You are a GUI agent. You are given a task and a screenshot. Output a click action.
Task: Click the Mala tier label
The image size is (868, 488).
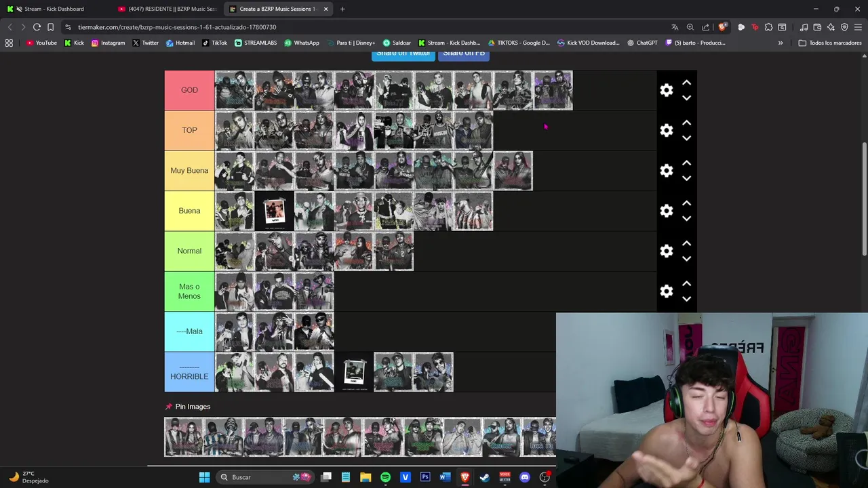[189, 331]
